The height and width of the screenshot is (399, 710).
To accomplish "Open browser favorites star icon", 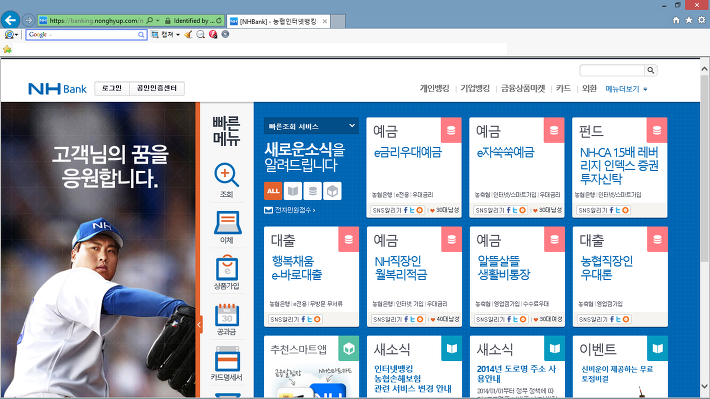I will click(689, 20).
